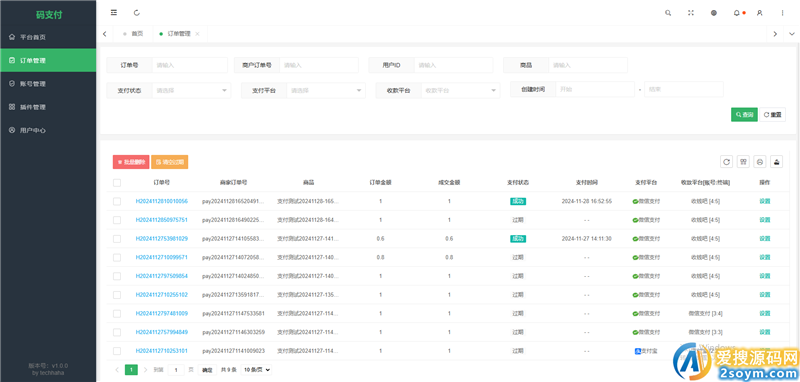Refresh the table with the toolbar icon
This screenshot has height=382, width=800.
tap(727, 162)
